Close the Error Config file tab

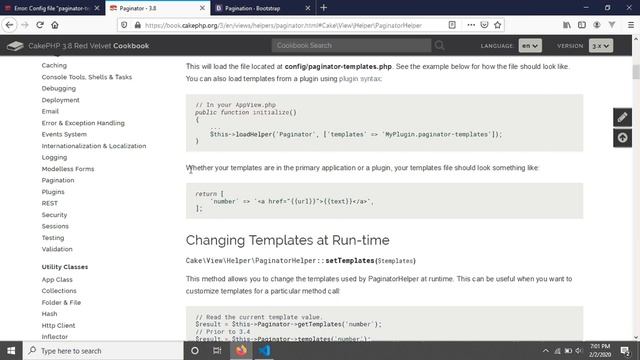pyautogui.click(x=97, y=8)
